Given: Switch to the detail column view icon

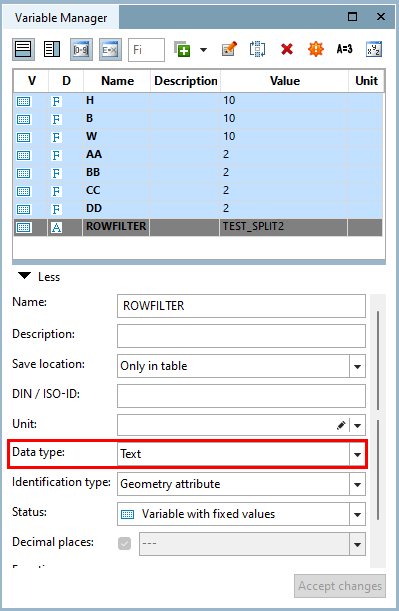Looking at the screenshot, I should click(52, 49).
